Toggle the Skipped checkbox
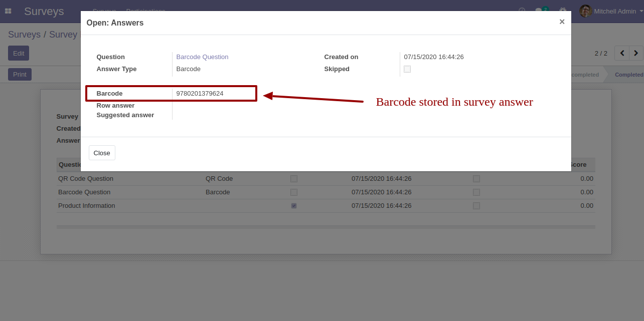 407,69
